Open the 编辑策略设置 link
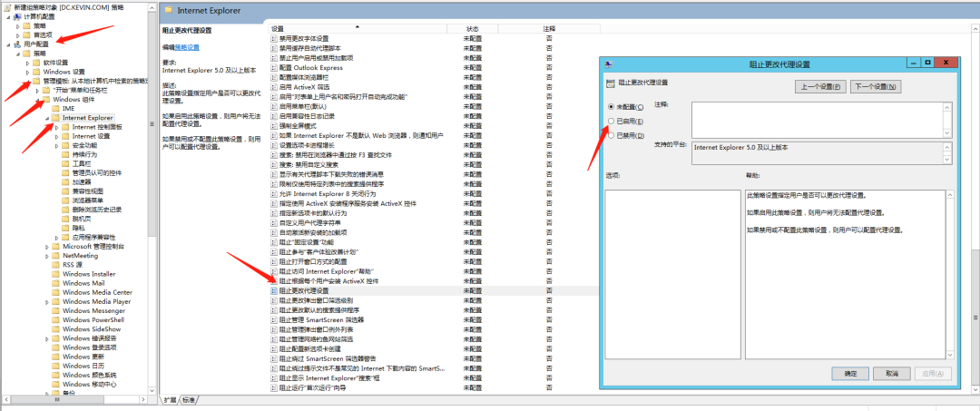 pyautogui.click(x=187, y=47)
